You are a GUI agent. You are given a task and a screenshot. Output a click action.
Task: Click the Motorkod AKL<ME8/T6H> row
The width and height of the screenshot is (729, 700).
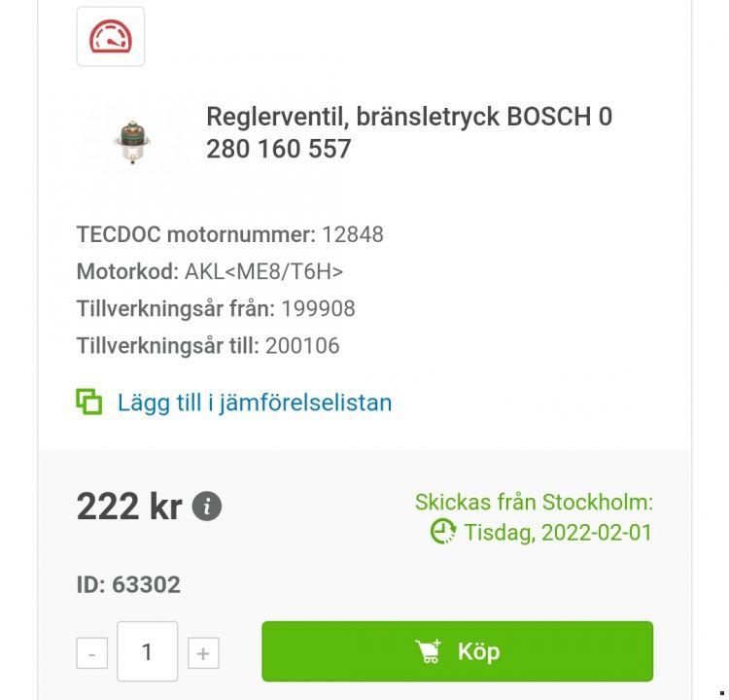210,271
